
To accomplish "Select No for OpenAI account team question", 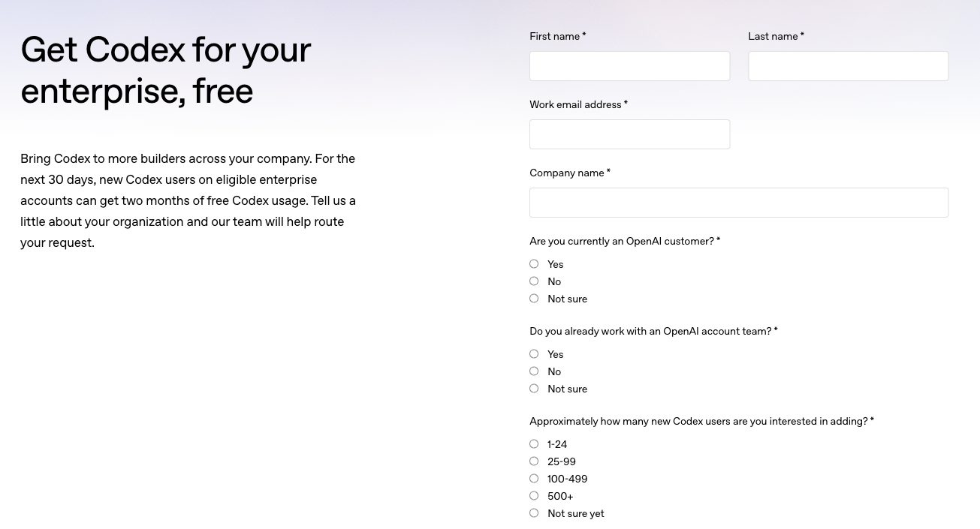I will click(x=534, y=371).
